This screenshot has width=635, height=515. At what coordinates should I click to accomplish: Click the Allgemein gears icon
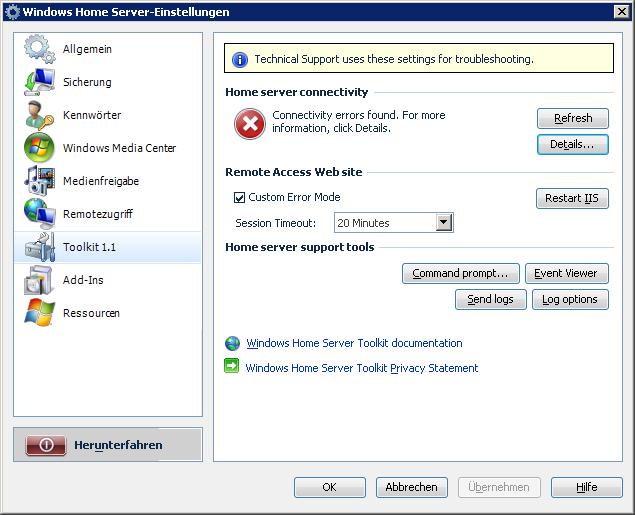click(39, 49)
